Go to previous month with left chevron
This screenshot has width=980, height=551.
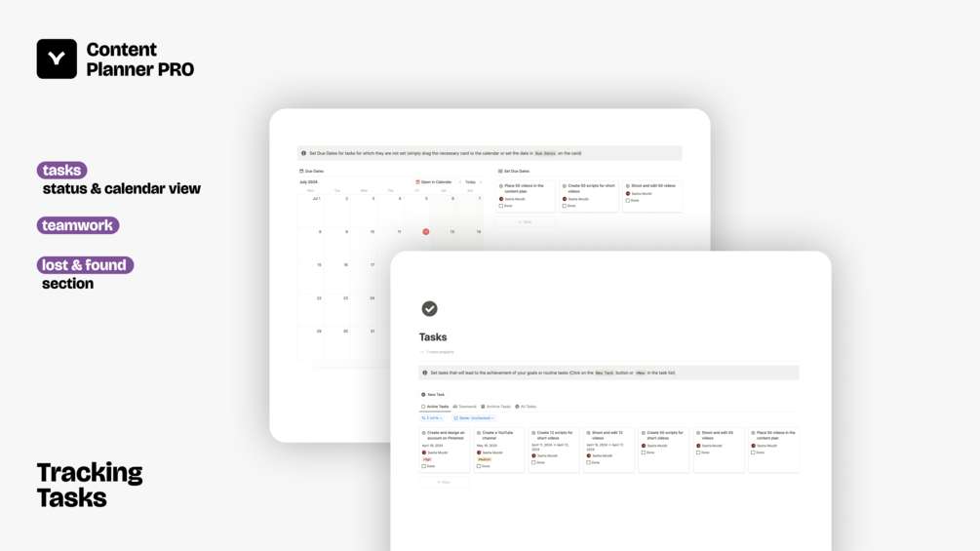tap(460, 181)
